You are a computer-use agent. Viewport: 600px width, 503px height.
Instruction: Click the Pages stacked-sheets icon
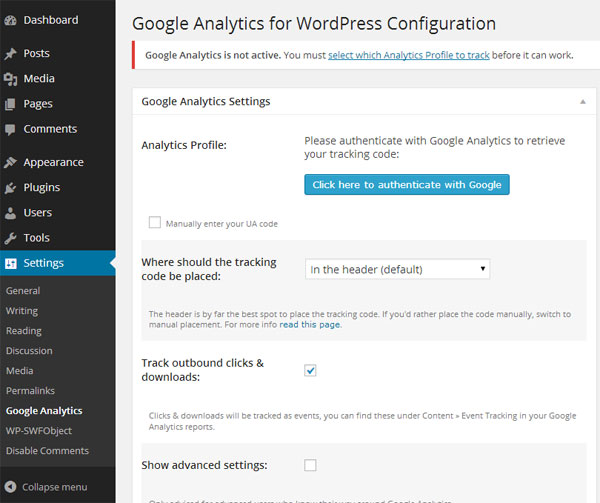pos(10,104)
